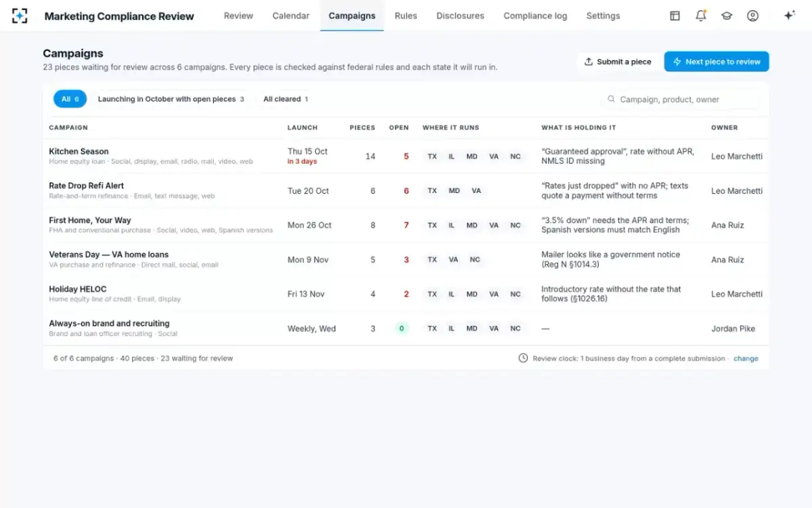Viewport: 812px width, 508px height.
Task: Click TX state tag in Holiday HELOC row
Action: [x=432, y=294]
